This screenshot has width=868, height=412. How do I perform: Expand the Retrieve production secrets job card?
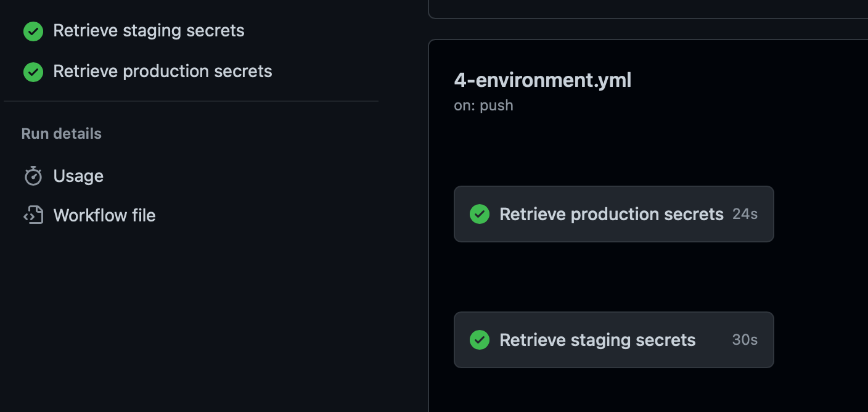pyautogui.click(x=613, y=214)
